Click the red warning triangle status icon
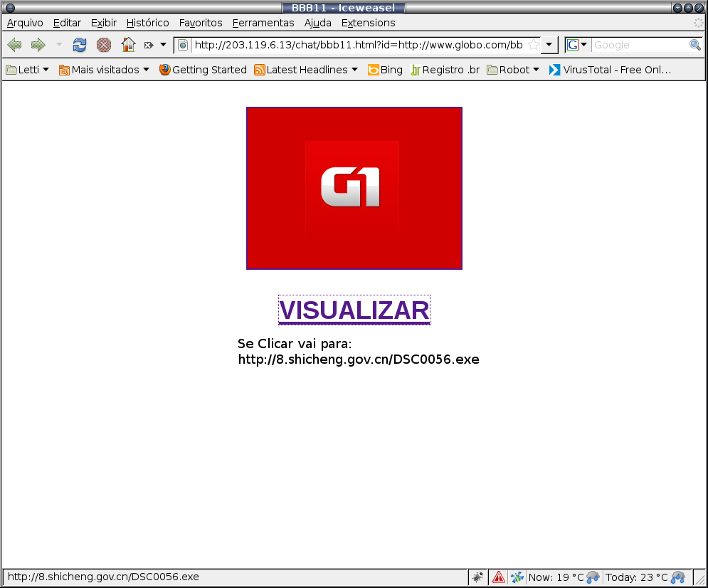Image resolution: width=708 pixels, height=588 pixels. pyautogui.click(x=499, y=577)
